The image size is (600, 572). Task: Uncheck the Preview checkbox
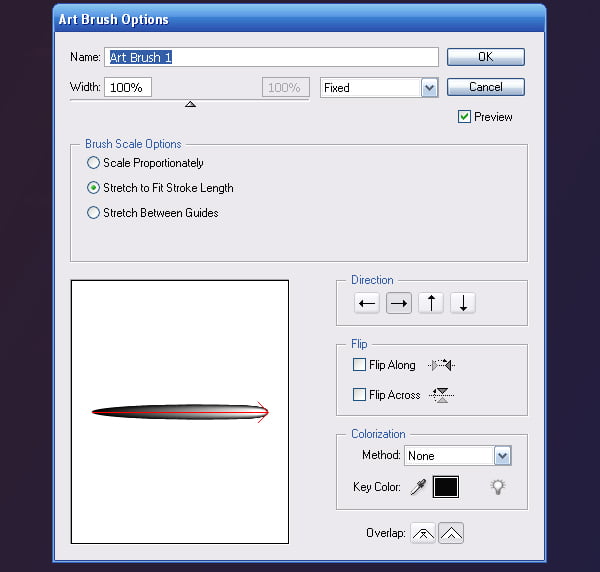(x=464, y=117)
